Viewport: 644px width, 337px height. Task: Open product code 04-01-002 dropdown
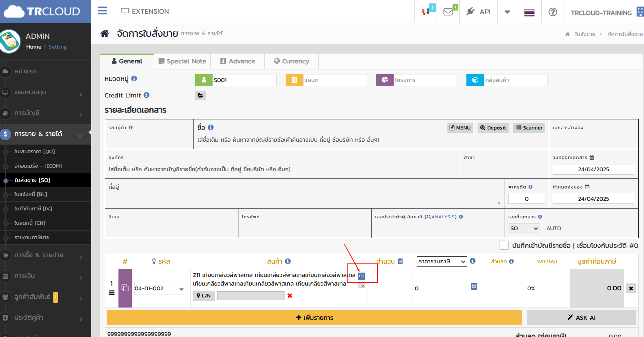(161, 288)
